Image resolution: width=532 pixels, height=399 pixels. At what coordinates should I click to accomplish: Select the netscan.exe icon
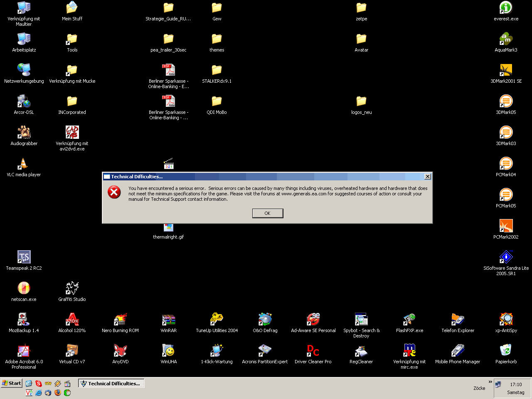coord(24,292)
